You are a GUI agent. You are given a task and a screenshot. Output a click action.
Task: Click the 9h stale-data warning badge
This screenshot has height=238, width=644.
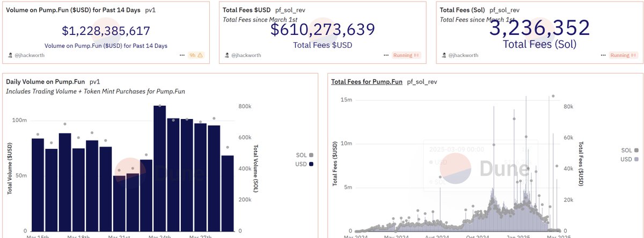196,55
